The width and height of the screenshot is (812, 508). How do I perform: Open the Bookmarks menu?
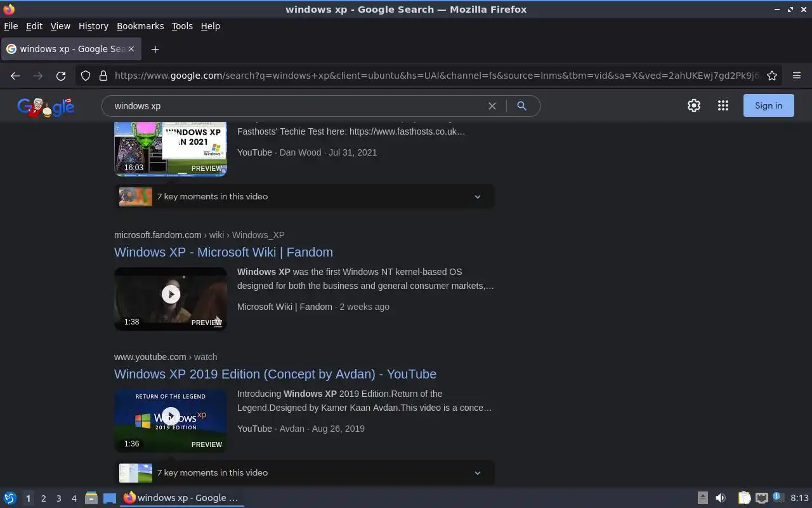pyautogui.click(x=140, y=26)
